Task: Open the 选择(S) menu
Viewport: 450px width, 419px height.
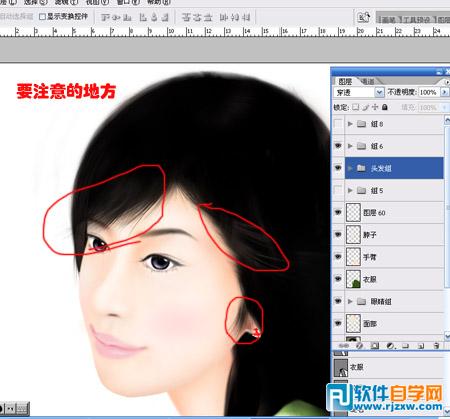Action: coord(36,2)
